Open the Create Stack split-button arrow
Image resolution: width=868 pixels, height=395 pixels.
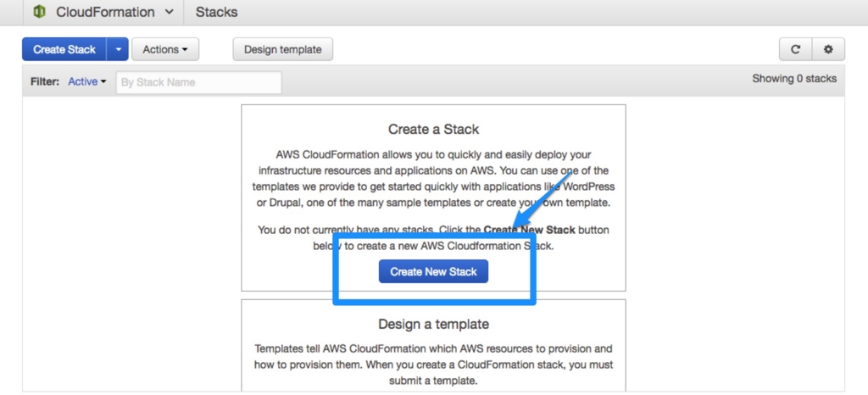pyautogui.click(x=118, y=49)
